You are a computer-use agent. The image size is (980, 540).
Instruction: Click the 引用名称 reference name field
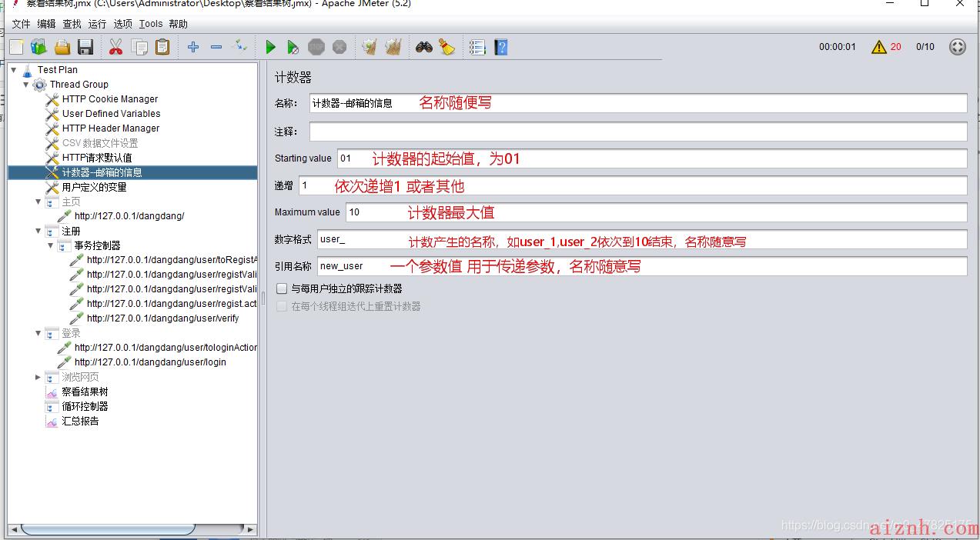642,266
